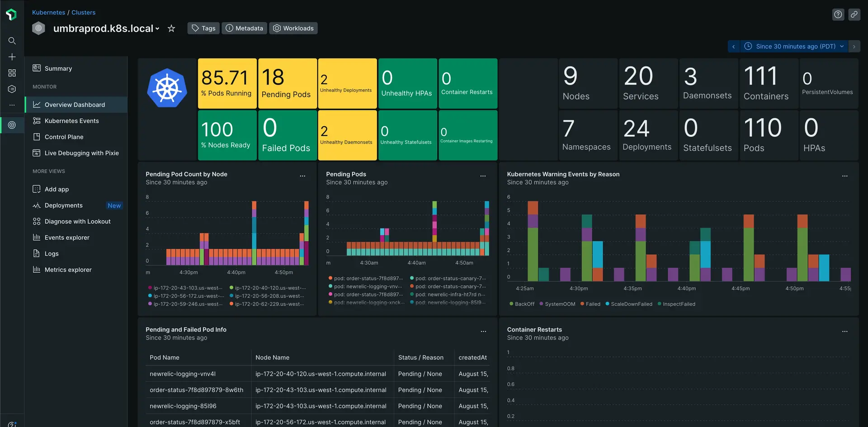Click the yellow Pending Pods tile
Screen dimensions: 868x427
(287, 84)
